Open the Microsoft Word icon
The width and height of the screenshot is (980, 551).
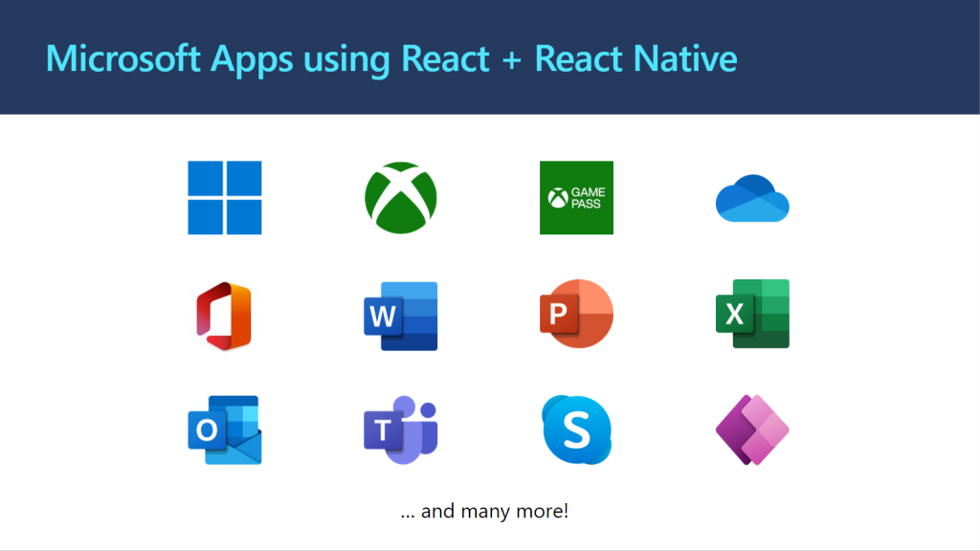pyautogui.click(x=401, y=316)
